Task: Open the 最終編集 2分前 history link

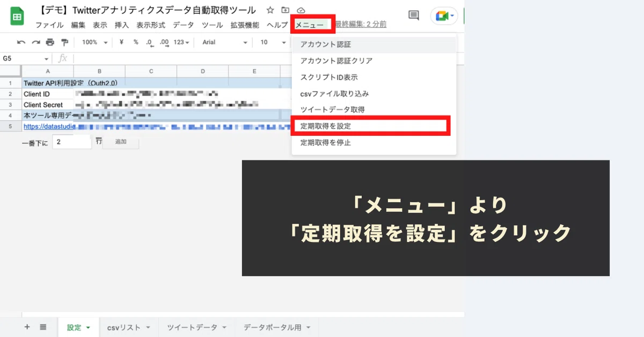Action: pos(360,25)
